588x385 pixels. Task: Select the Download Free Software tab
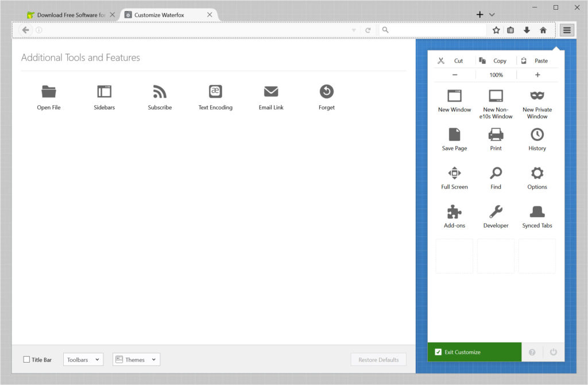point(69,16)
